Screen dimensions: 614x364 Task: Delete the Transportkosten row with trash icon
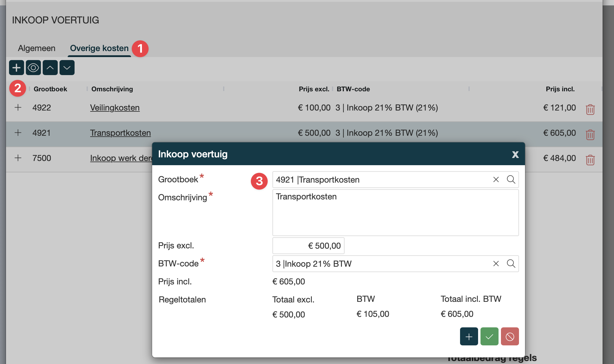coord(590,135)
